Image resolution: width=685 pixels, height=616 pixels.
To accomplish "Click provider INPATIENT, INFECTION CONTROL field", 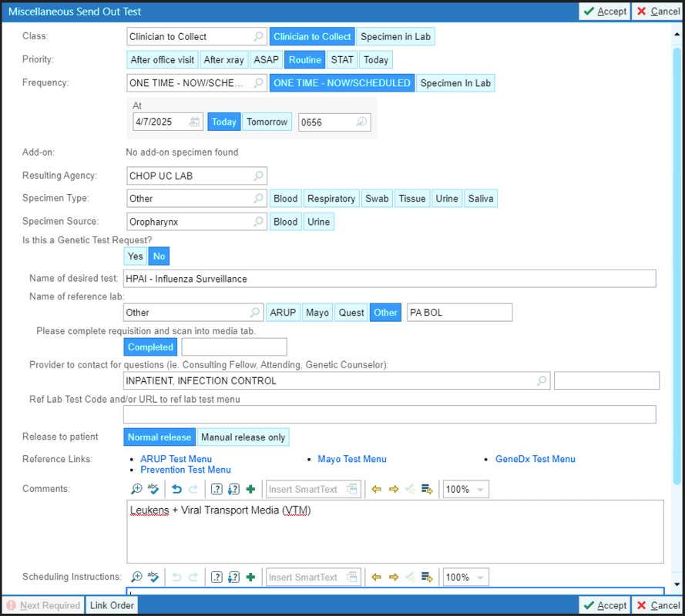I will coord(337,380).
